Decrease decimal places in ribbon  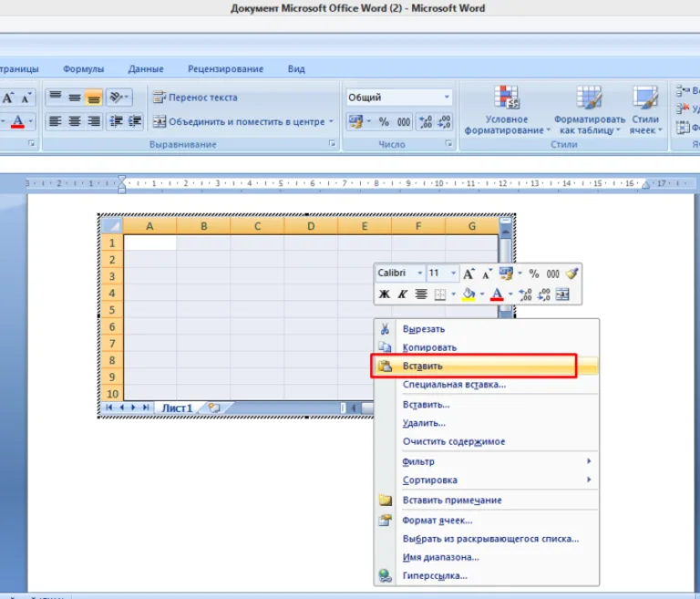click(x=444, y=122)
